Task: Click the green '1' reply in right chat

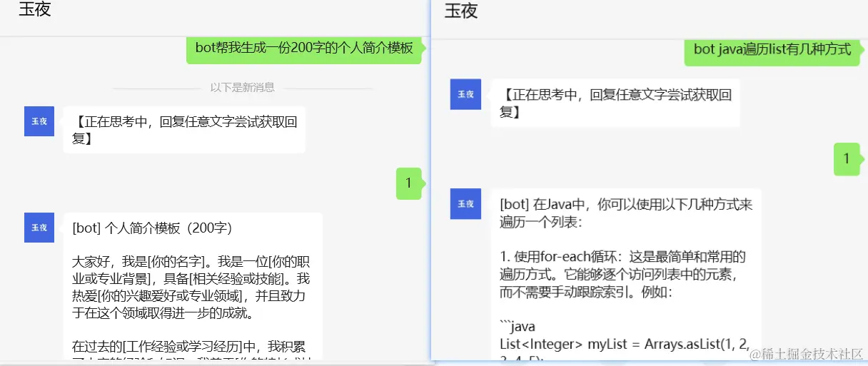Action: tap(847, 159)
